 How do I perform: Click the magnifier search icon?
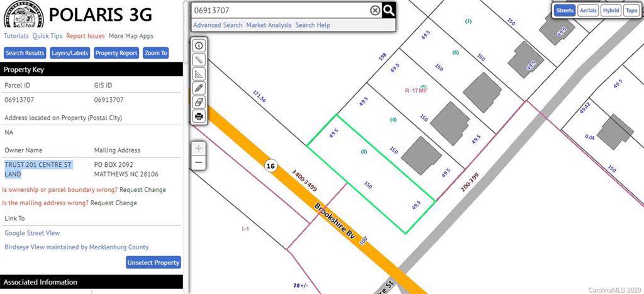click(389, 10)
